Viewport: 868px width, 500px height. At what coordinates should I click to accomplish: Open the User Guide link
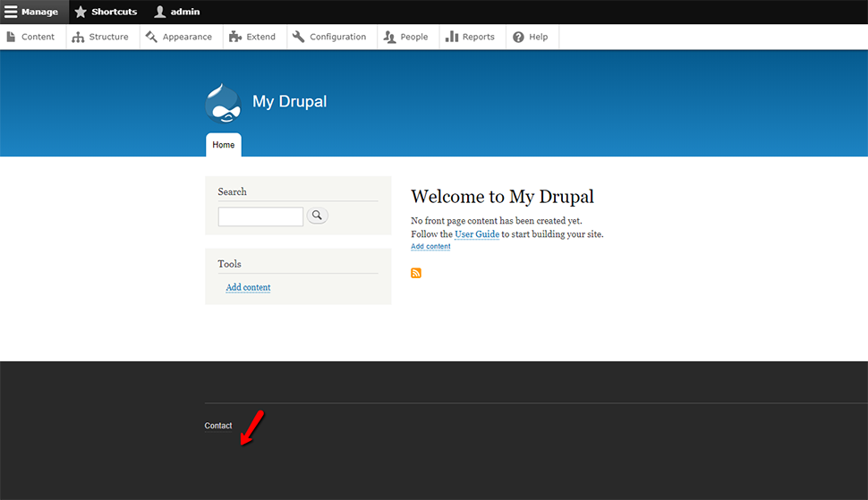coord(477,234)
